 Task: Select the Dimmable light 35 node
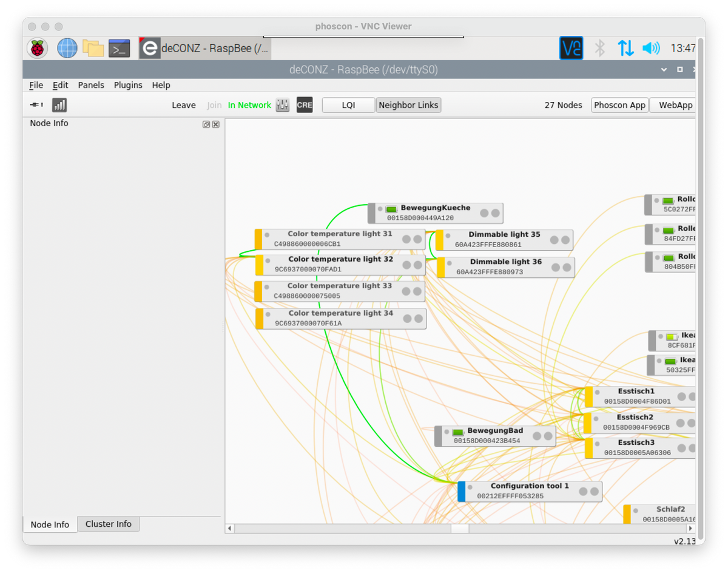coord(504,240)
